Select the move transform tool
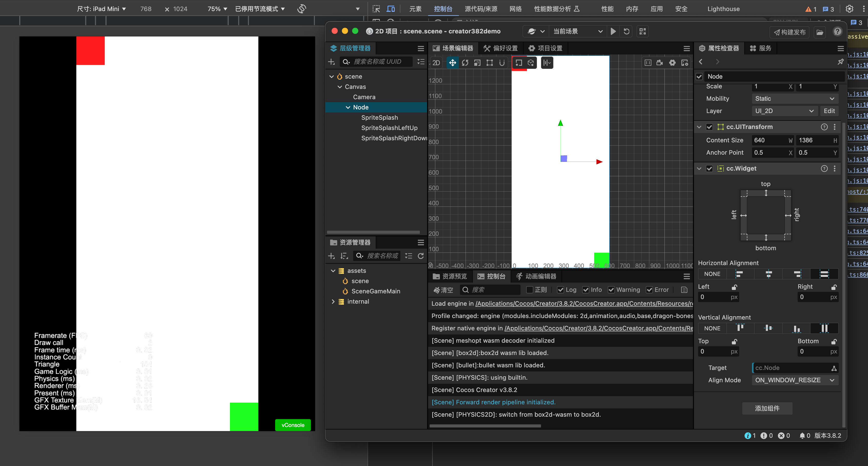The image size is (868, 466). [x=452, y=63]
